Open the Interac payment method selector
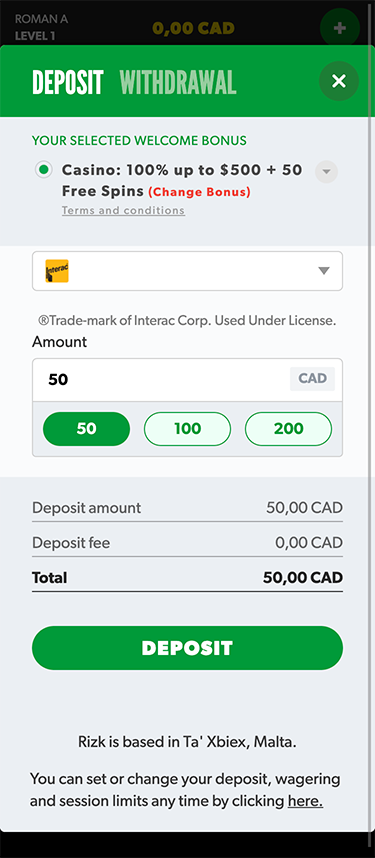 [x=187, y=271]
